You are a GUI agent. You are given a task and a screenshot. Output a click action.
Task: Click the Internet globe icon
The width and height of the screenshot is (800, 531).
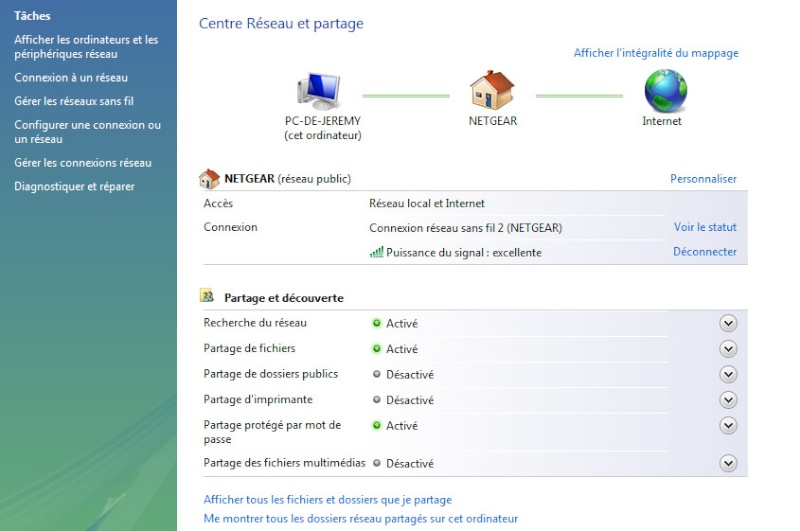666,91
